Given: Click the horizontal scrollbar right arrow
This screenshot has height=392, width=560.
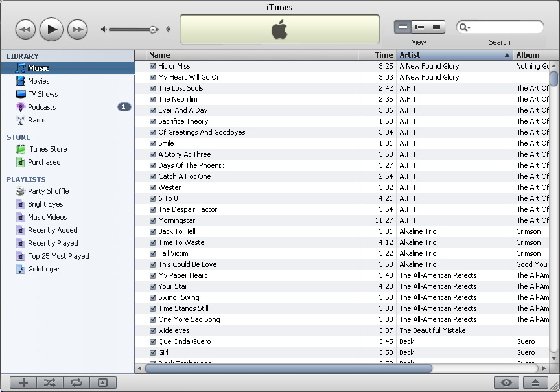Looking at the screenshot, I should tap(544, 368).
